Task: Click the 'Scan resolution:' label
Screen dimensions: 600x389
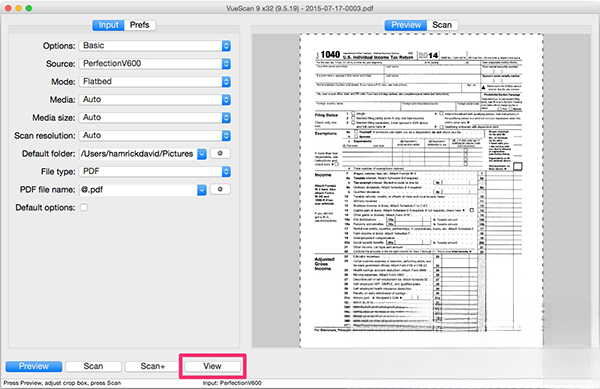Action: point(45,136)
